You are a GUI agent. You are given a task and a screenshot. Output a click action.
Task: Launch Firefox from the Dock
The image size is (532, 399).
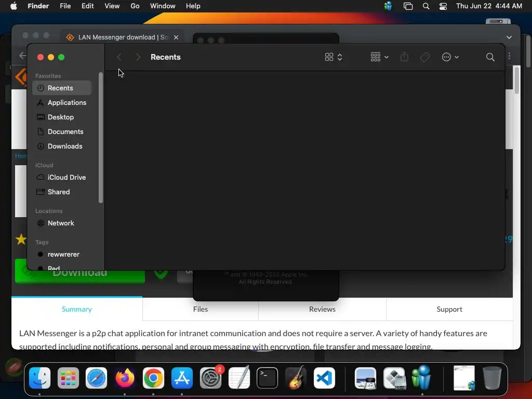coord(125,378)
